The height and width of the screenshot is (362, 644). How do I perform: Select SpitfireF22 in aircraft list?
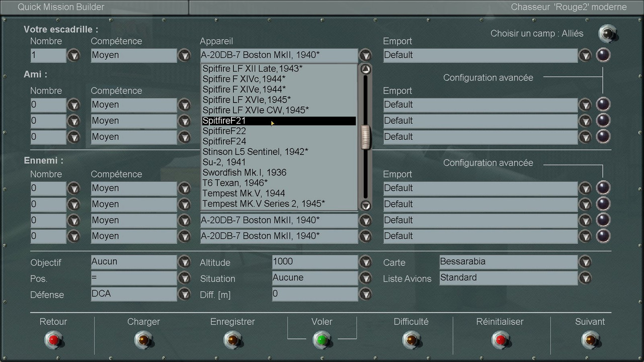point(279,131)
